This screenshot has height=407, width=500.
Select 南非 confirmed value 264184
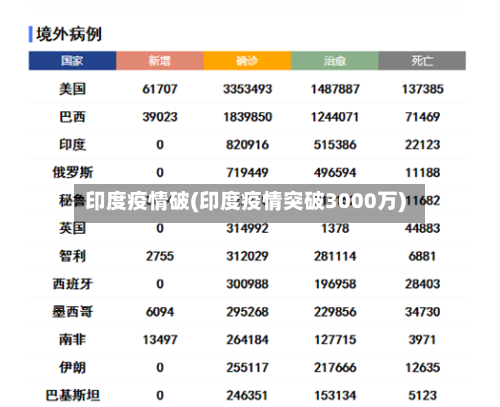click(247, 340)
